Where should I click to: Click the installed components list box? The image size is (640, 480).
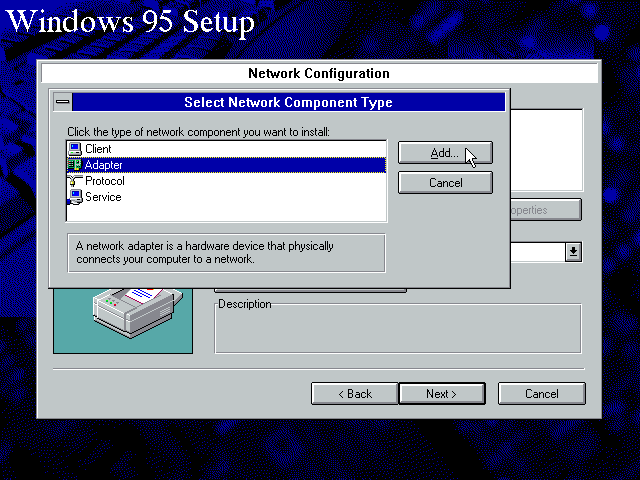pos(547,150)
